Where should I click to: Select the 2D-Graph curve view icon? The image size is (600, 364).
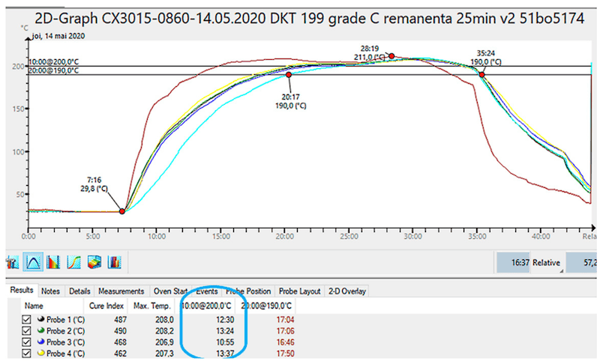coord(33,262)
